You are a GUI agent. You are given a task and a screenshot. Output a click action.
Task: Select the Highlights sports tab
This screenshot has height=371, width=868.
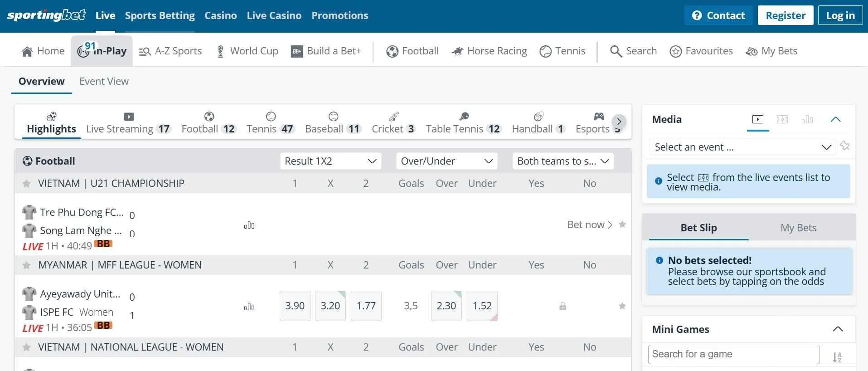[x=51, y=123]
